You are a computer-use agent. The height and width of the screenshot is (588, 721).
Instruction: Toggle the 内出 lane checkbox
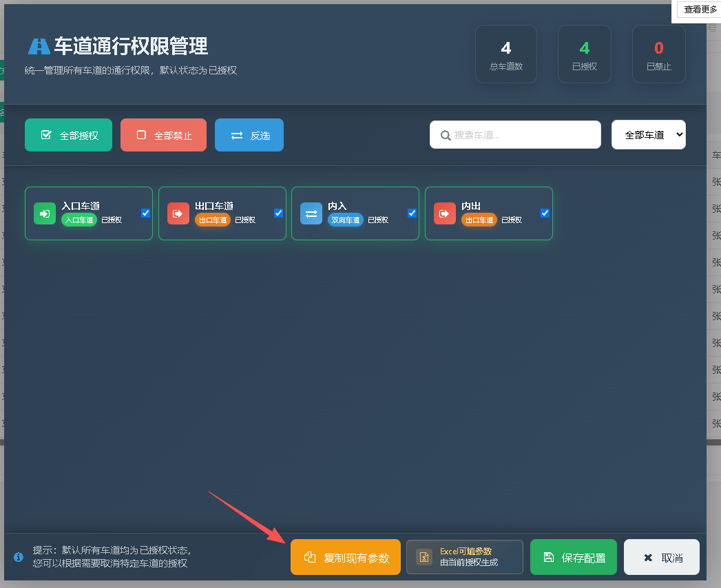click(545, 213)
